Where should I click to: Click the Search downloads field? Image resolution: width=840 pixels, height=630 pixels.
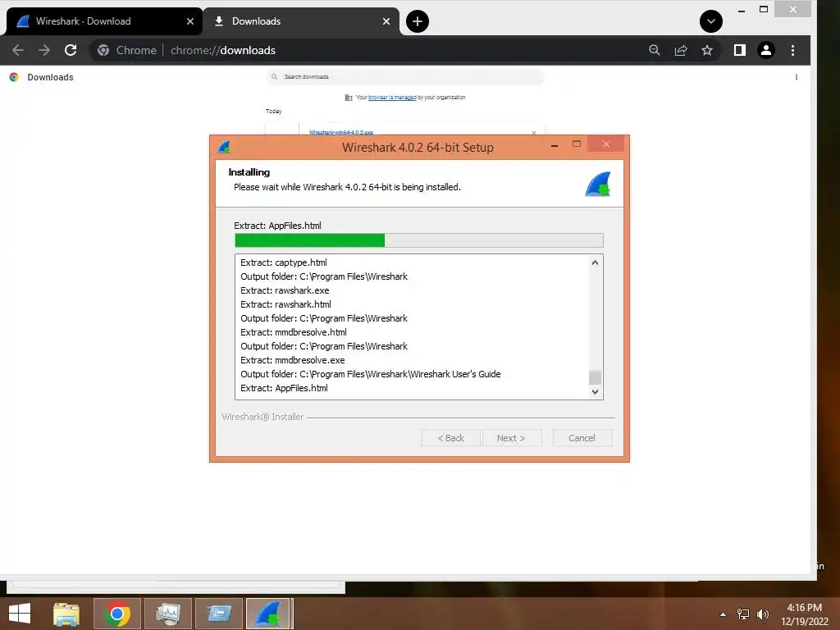click(405, 76)
